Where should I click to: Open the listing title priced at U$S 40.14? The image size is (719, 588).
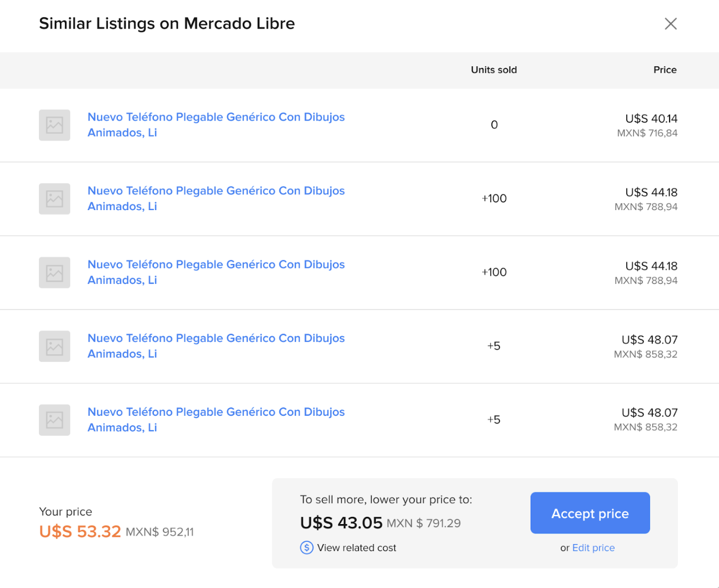tap(216, 124)
